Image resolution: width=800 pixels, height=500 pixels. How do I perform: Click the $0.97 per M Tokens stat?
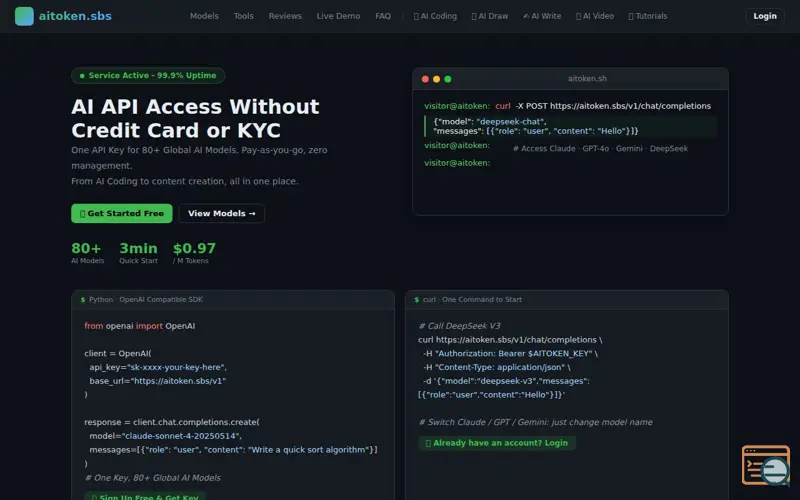pos(194,253)
